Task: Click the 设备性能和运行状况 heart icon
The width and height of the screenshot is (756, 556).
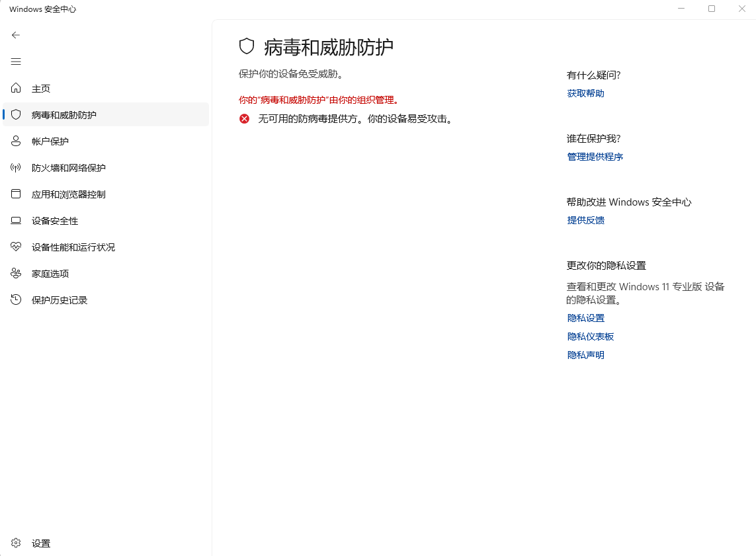Action: click(x=16, y=247)
